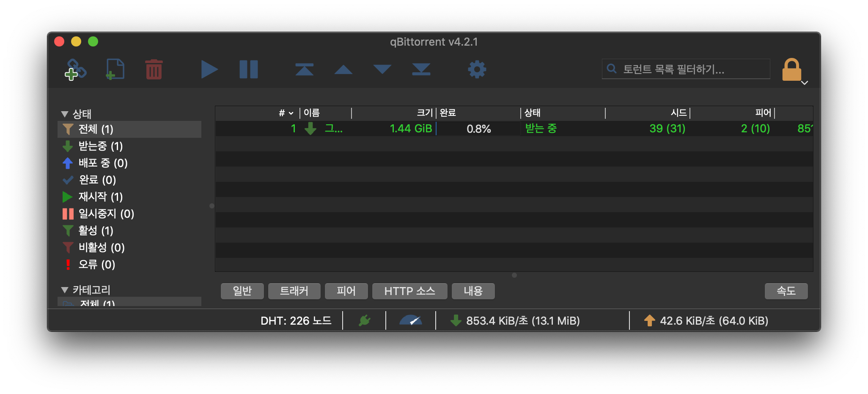
Task: Pause torrents with the pause icon
Action: [249, 69]
